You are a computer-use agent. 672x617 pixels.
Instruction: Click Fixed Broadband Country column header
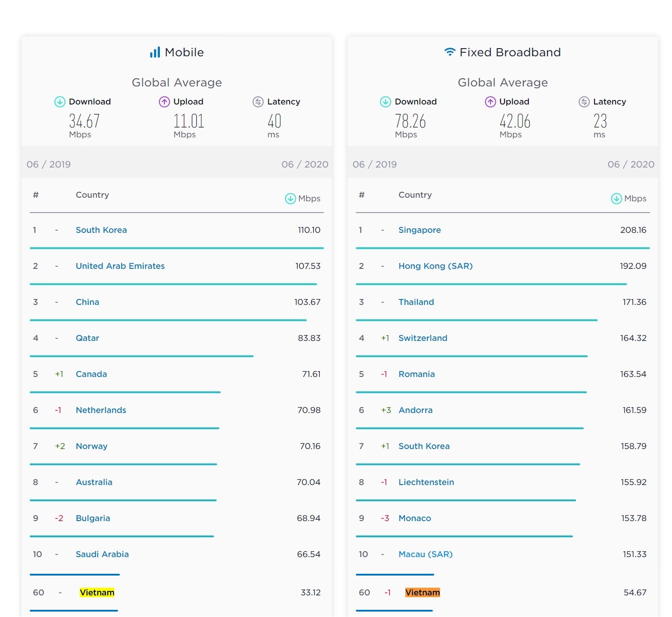click(415, 195)
